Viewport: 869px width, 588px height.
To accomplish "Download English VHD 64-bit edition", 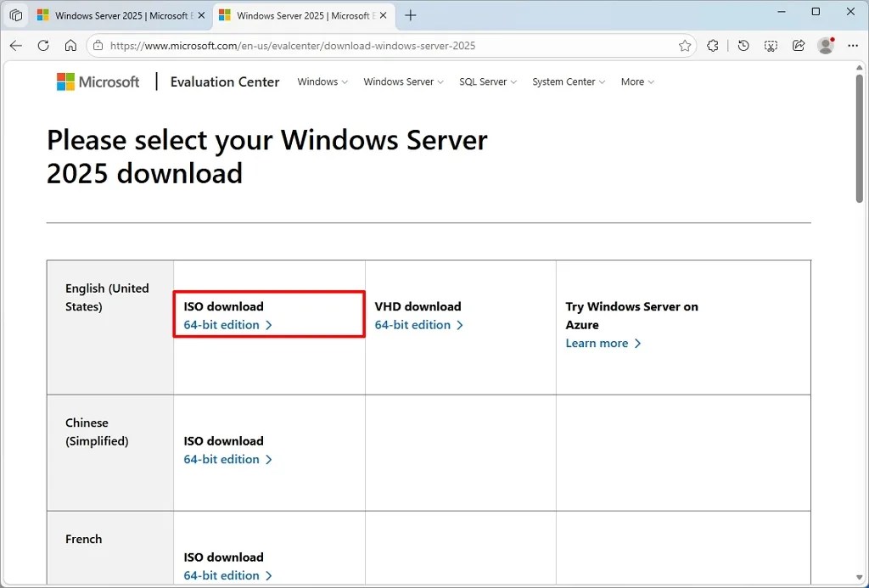I will 419,325.
